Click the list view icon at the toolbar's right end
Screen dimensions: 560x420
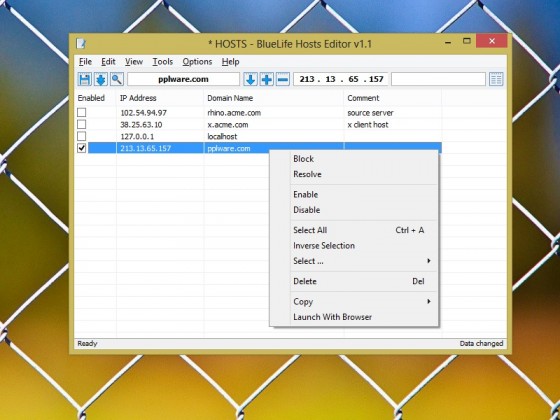point(496,79)
